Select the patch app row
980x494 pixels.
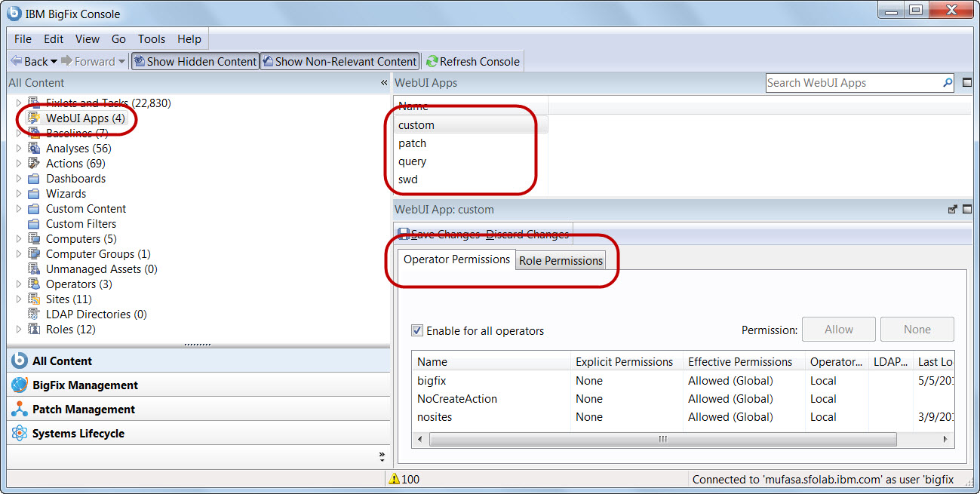click(471, 143)
